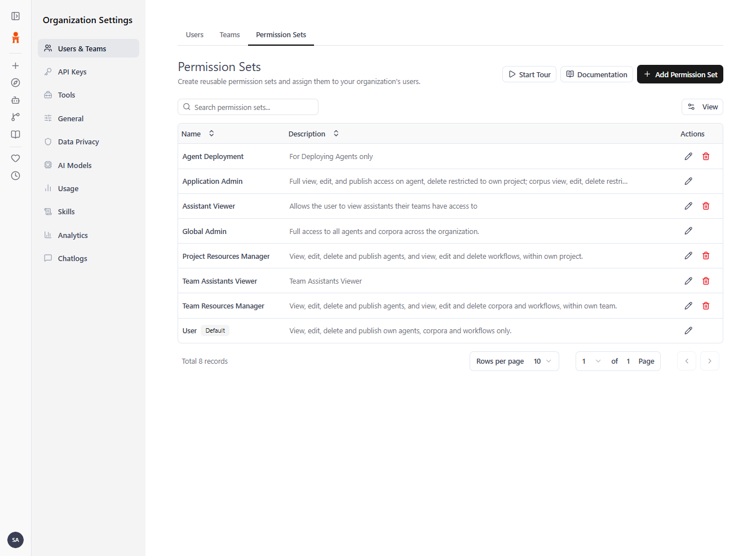Screen dimensions: 756x556
Task: Select the Permission Sets tab
Action: (281, 35)
